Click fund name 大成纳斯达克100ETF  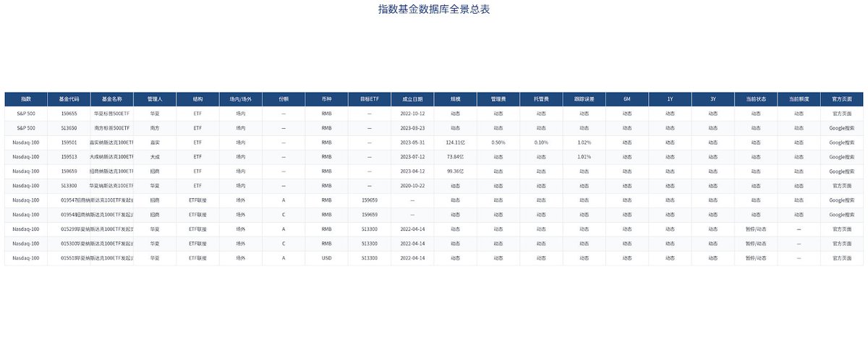tap(112, 157)
